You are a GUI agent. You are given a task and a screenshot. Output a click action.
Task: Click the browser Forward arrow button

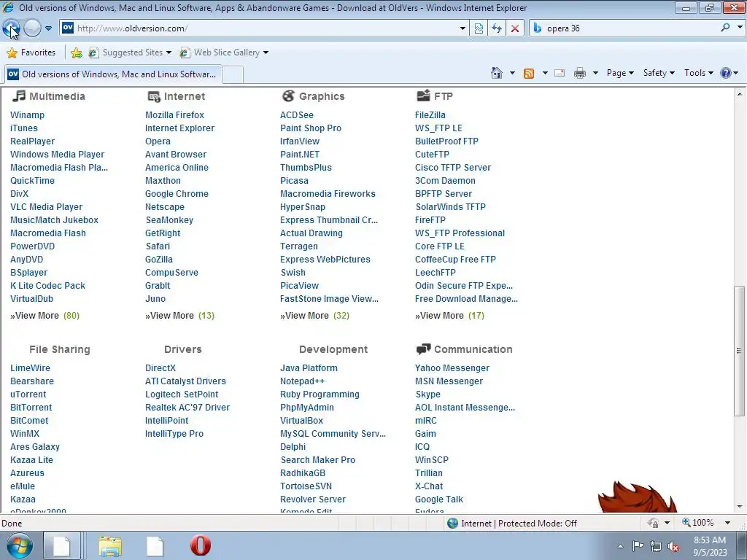(32, 28)
